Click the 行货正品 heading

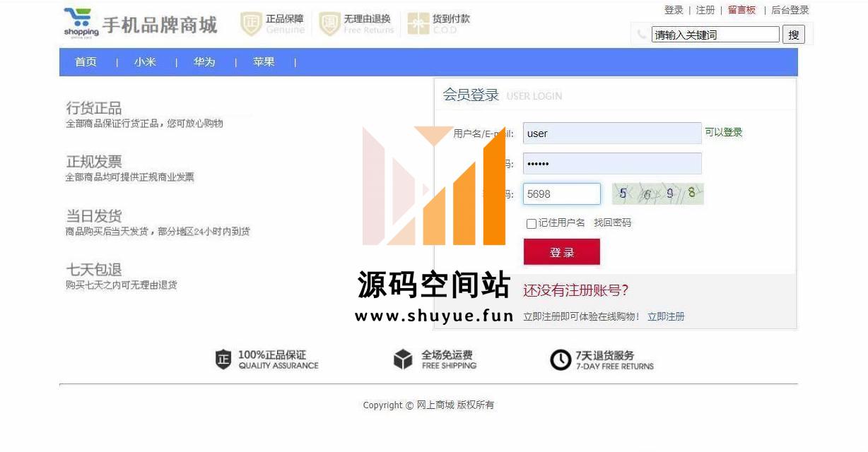click(94, 108)
